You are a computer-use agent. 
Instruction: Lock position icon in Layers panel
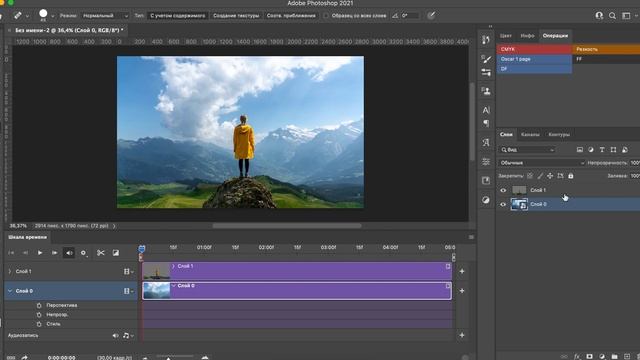550,176
